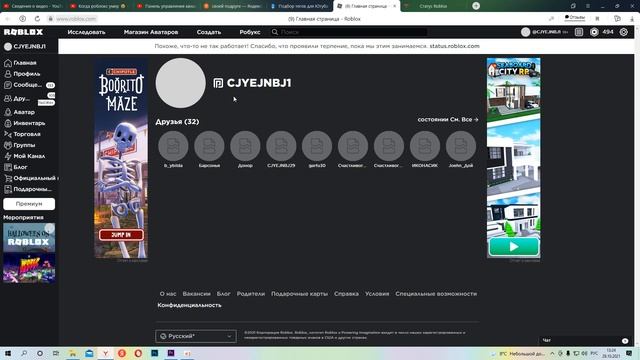
Task: Click JUMP IN on the Boorito Maze ad
Action: (121, 235)
